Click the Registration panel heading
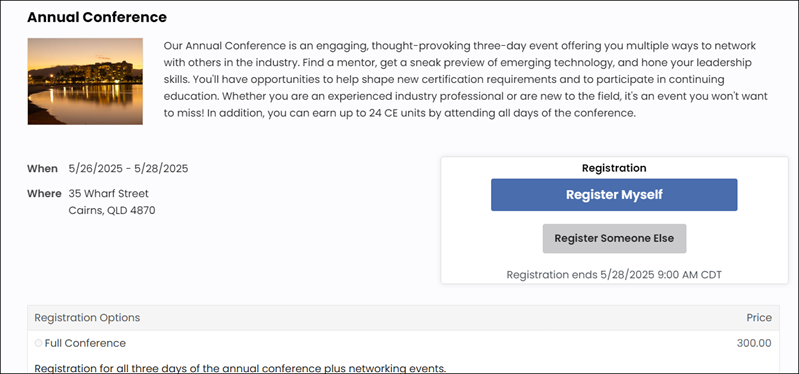The image size is (799, 374). click(x=614, y=168)
